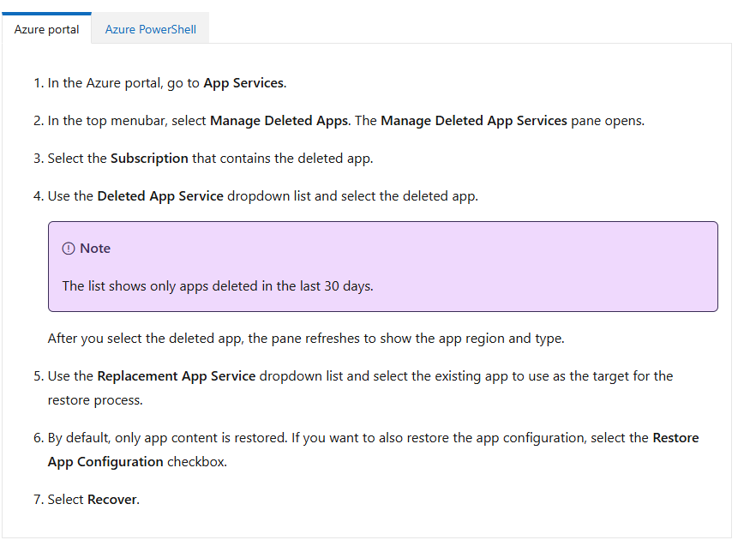Click the Note info icon
The image size is (756, 546).
point(69,249)
